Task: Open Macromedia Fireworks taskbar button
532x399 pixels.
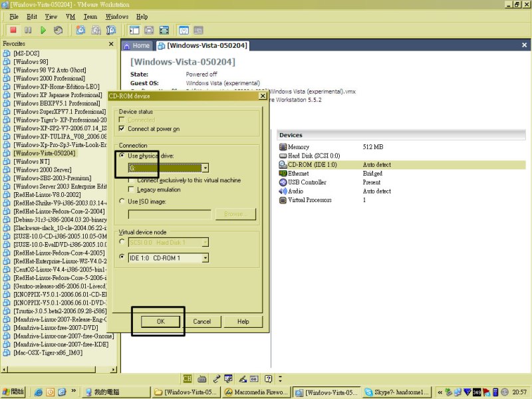Action: point(257,392)
